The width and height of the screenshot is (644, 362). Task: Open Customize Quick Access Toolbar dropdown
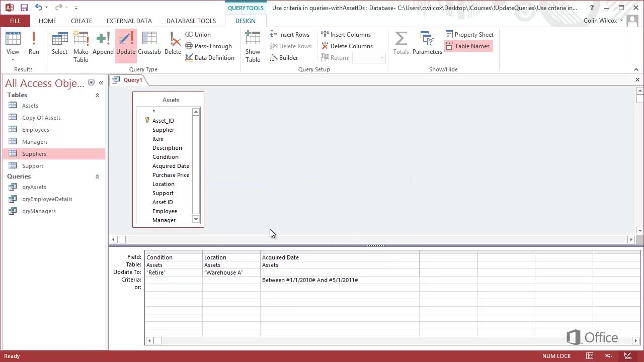76,8
